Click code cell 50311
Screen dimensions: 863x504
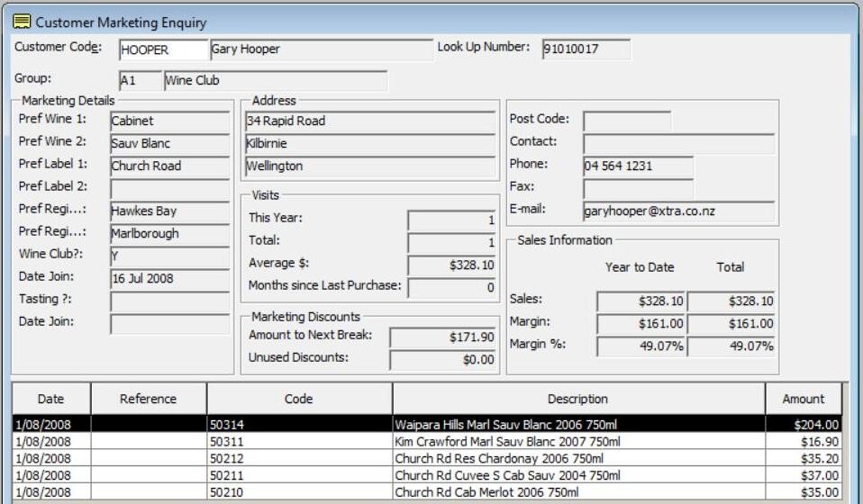299,441
